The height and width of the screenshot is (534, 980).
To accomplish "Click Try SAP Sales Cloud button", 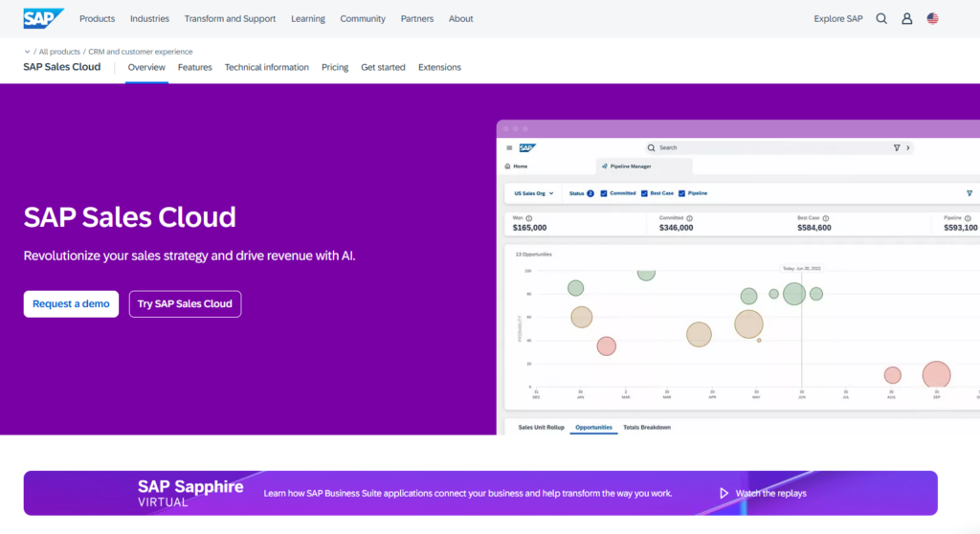I will 185,304.
